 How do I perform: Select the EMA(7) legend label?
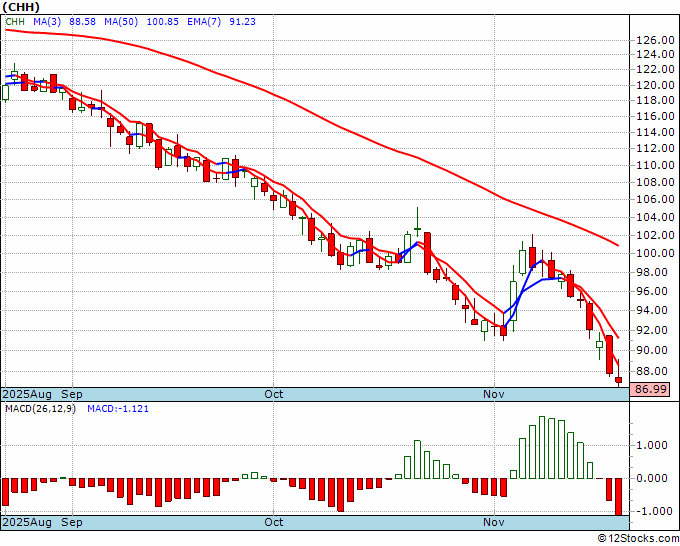click(x=204, y=22)
